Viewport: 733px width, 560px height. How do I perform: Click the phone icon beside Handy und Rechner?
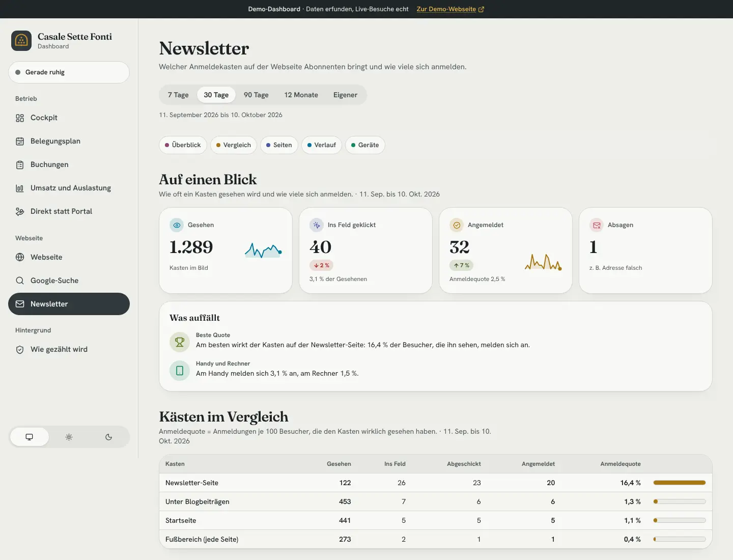[x=180, y=371]
